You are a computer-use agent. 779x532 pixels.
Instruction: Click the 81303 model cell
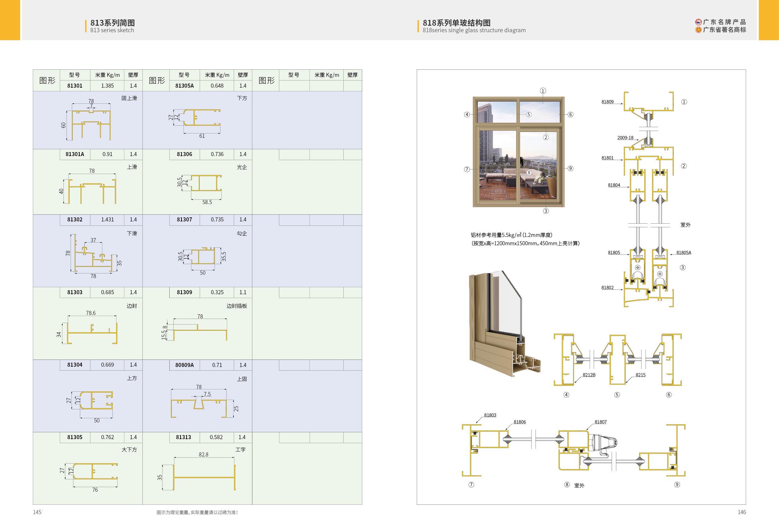(75, 292)
